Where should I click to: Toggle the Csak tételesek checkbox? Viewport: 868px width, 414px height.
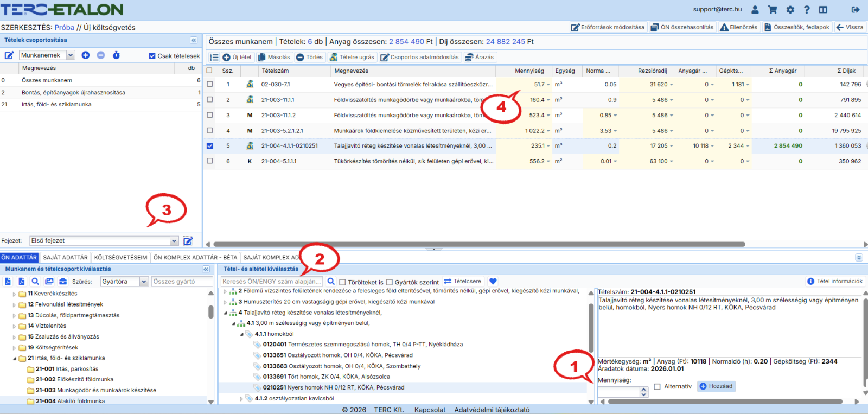coord(152,56)
